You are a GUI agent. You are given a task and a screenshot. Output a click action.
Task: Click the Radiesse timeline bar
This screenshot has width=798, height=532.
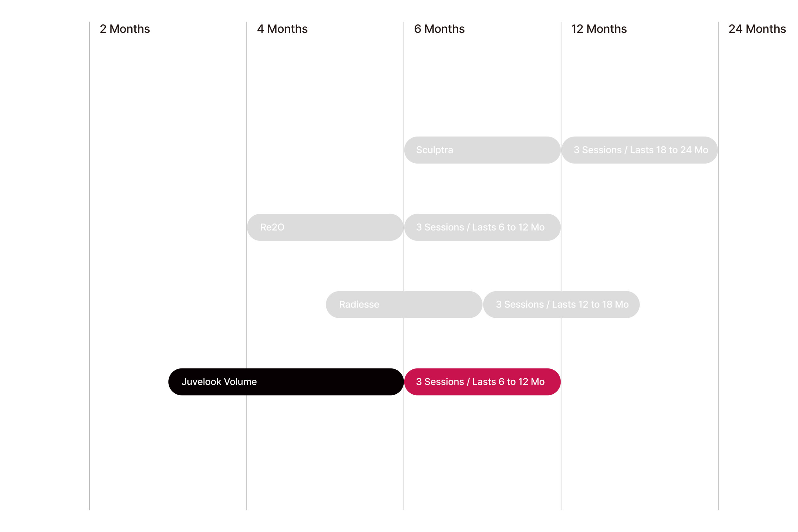404,304
